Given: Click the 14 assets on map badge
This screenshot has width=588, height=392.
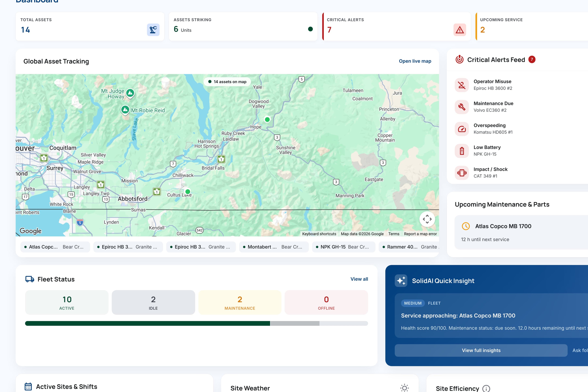Looking at the screenshot, I should (x=227, y=82).
